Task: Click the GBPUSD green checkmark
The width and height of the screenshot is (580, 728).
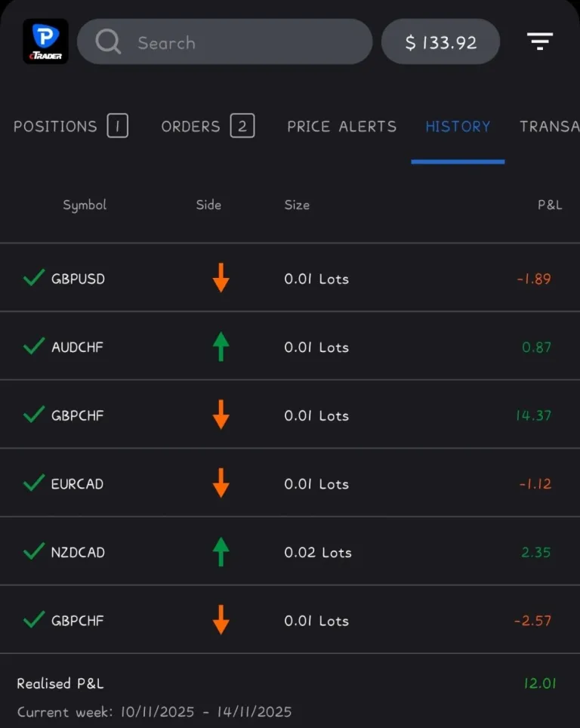Action: [33, 278]
